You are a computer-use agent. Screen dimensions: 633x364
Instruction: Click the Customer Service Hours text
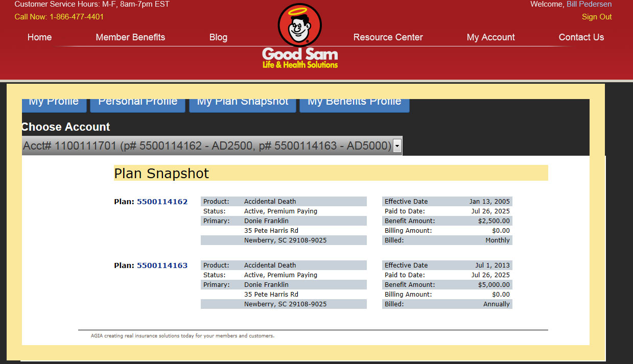click(92, 4)
